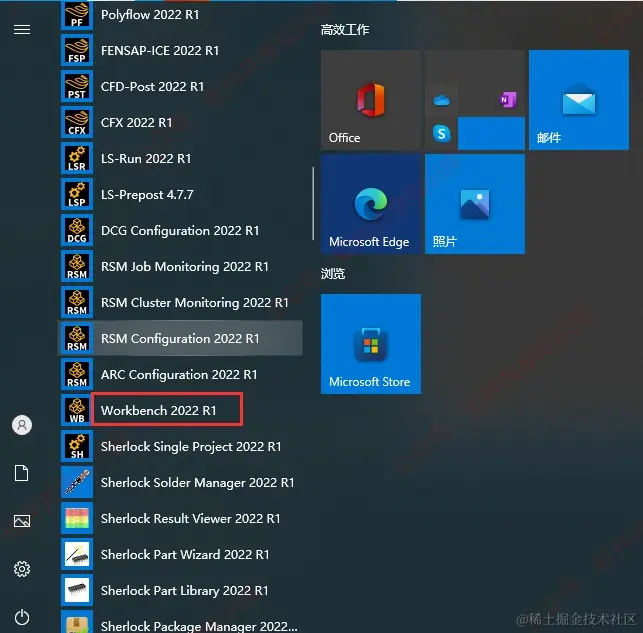Select Sherlock Solder Manager 2022 R1
643x633 pixels.
(x=198, y=483)
